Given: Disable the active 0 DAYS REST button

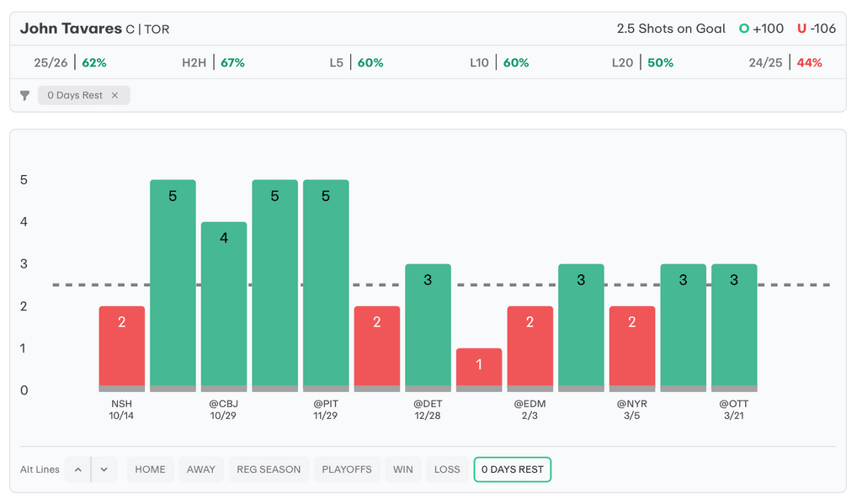Looking at the screenshot, I should 512,470.
